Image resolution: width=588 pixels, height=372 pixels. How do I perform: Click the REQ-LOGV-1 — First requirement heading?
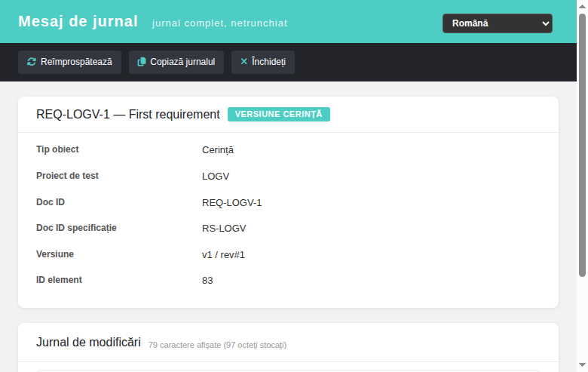pyautogui.click(x=128, y=114)
